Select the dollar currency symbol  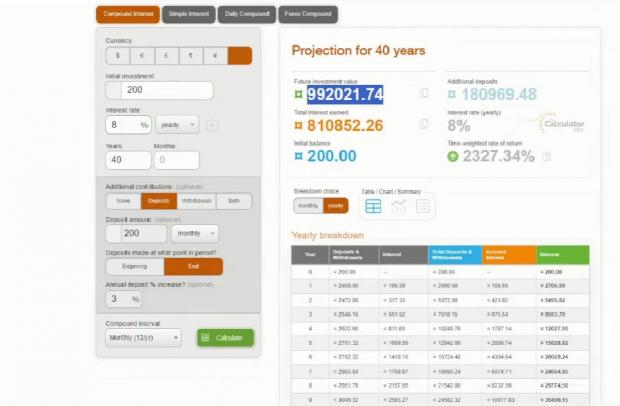[x=118, y=57]
